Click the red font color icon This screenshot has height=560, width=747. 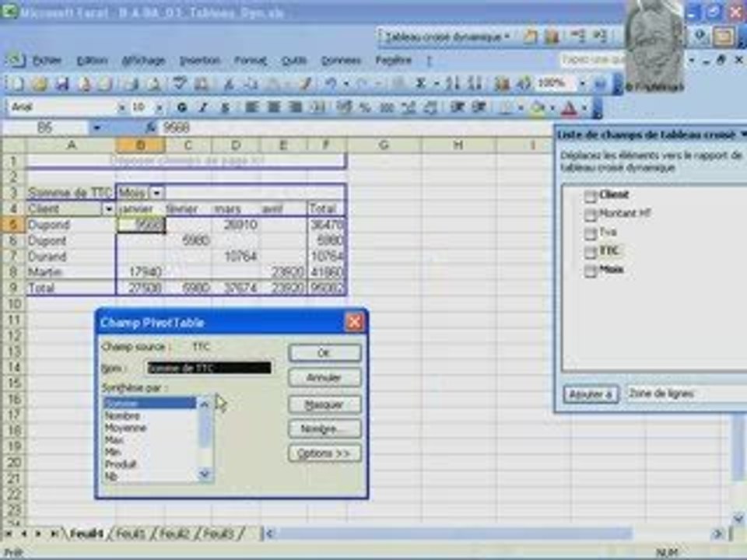[570, 109]
